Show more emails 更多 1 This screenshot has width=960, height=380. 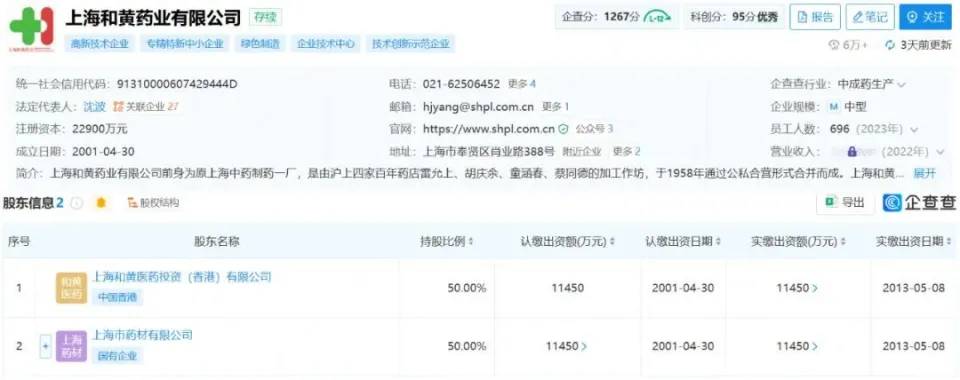555,106
